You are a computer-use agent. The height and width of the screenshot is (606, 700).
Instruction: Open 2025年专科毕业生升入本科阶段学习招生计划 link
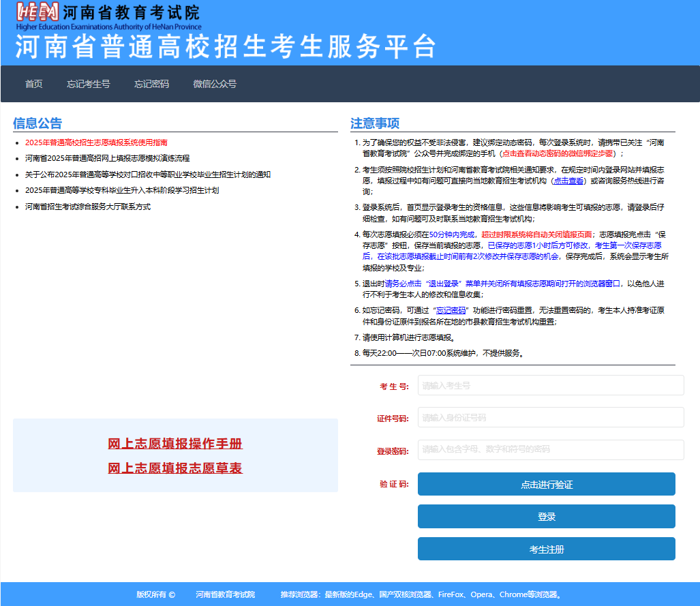[122, 190]
